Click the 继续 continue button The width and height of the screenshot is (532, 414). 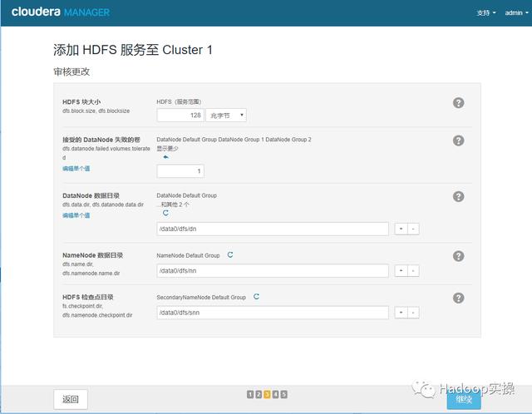coord(464,400)
